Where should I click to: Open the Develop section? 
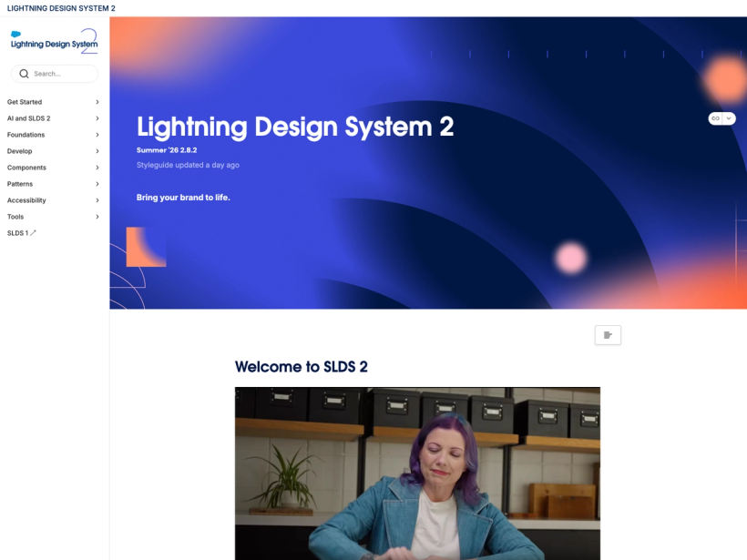pos(19,151)
